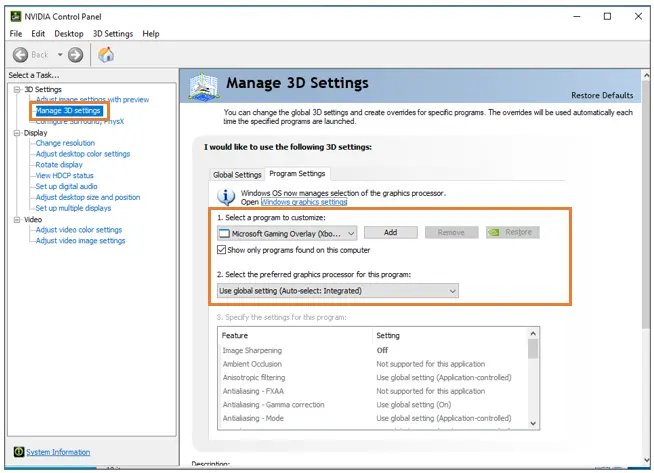Open the preferred graphics processor dropdown
This screenshot has width=654, height=473.
point(452,290)
